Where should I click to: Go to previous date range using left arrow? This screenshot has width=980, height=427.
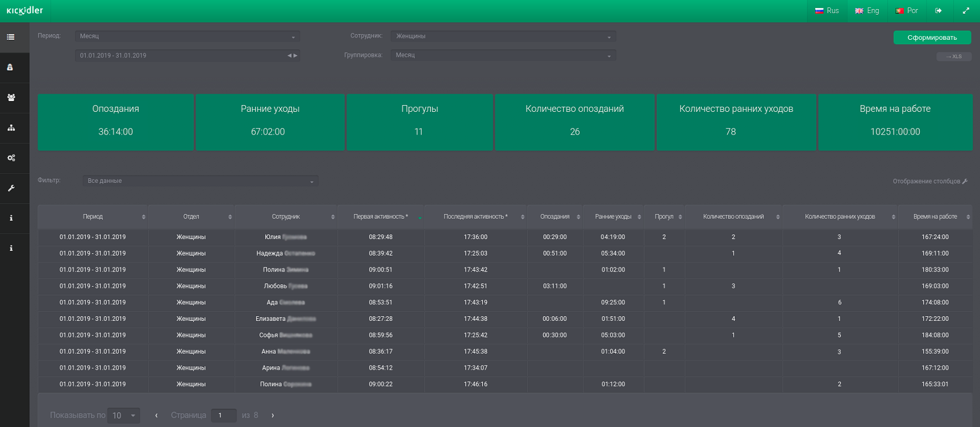pos(289,56)
